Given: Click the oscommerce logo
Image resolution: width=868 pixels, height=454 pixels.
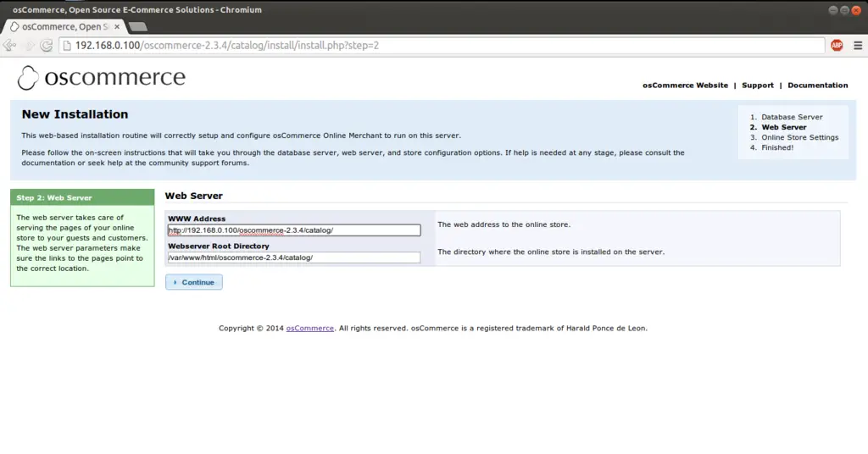Looking at the screenshot, I should point(102,77).
